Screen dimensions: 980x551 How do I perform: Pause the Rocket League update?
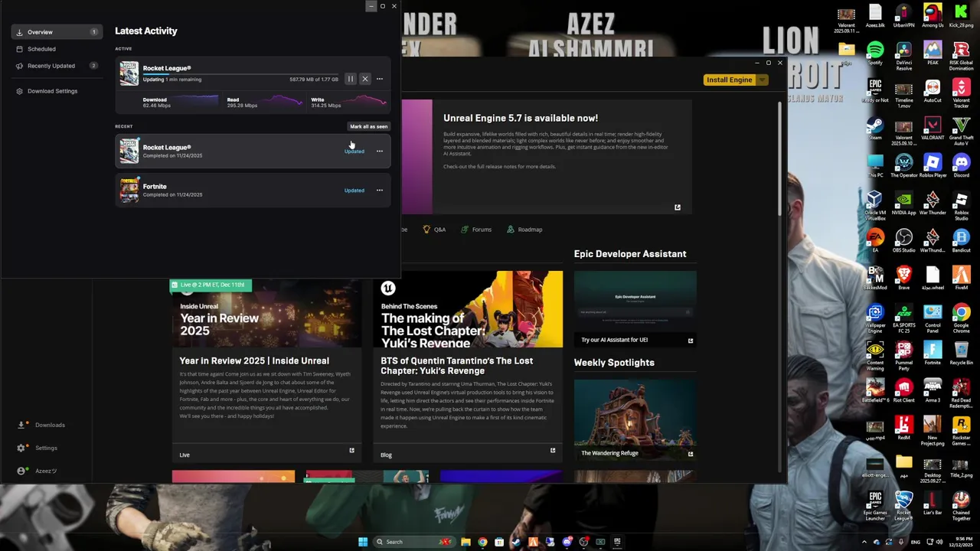click(351, 79)
